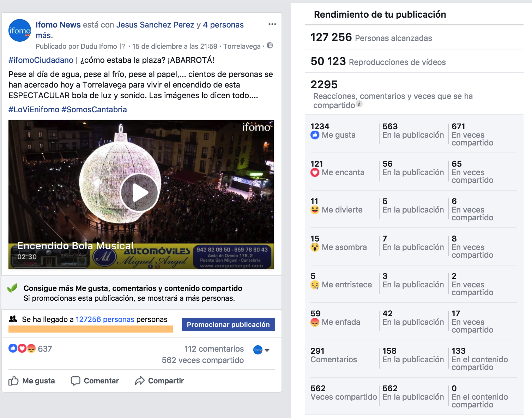
Task: Open the comment-as profile selector dropdown
Action: pyautogui.click(x=261, y=350)
